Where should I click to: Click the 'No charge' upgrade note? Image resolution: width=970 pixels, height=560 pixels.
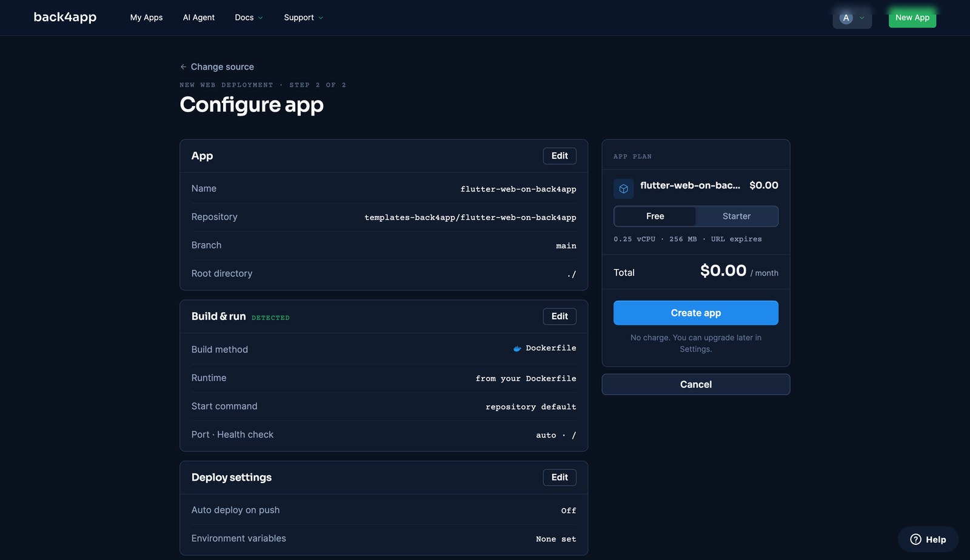pyautogui.click(x=696, y=344)
